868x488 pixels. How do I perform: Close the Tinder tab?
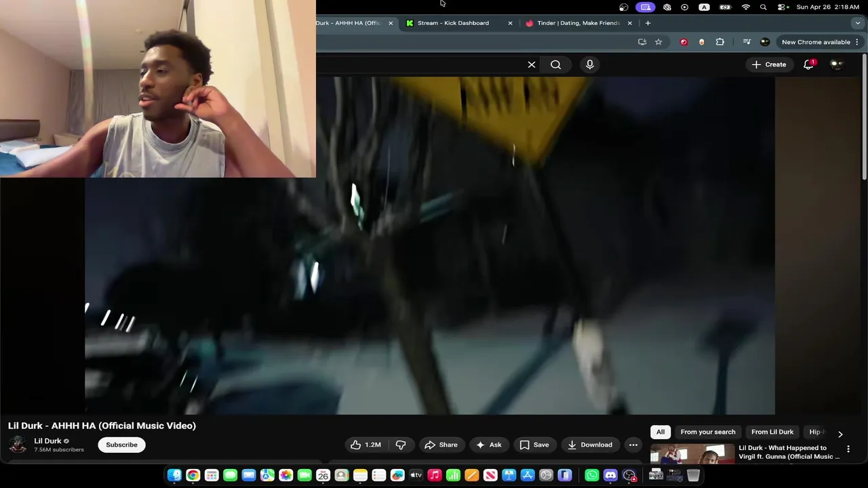coord(630,23)
